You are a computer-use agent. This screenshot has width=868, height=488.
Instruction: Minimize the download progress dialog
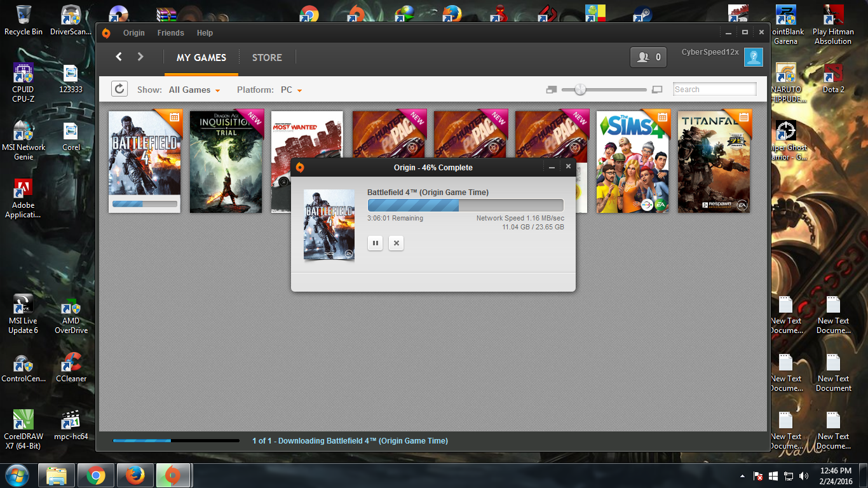pyautogui.click(x=552, y=167)
